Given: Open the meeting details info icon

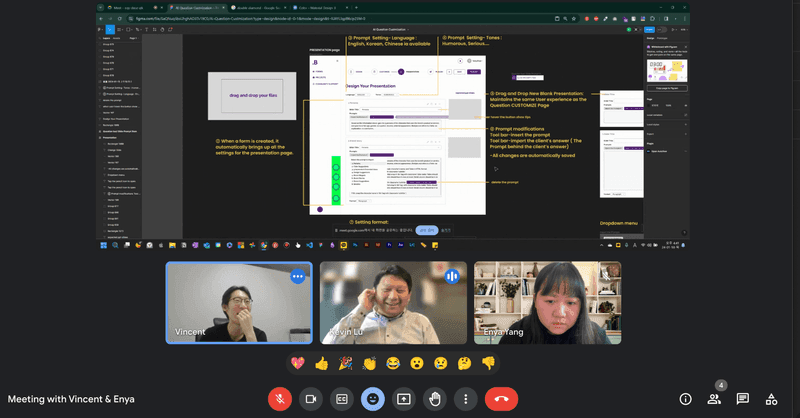Looking at the screenshot, I should [x=685, y=398].
